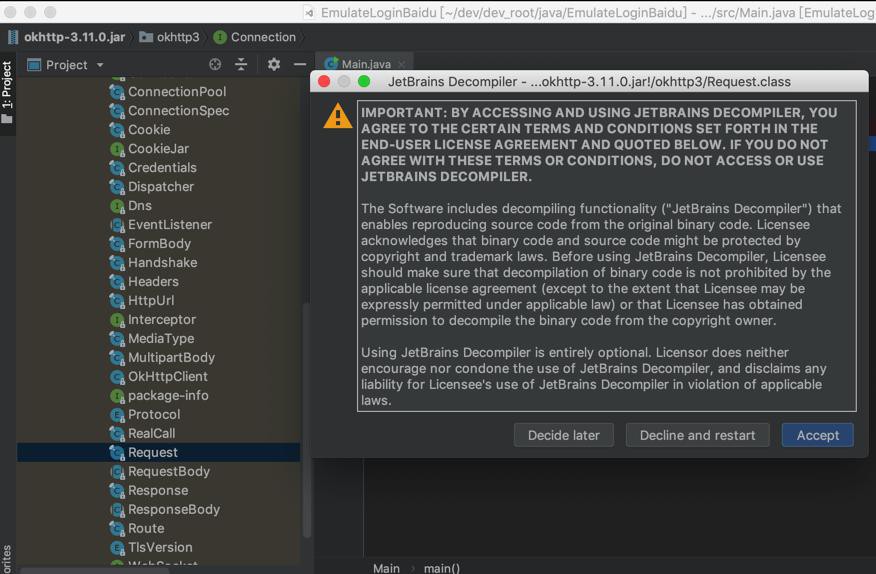
Task: Open Project panel settings gear
Action: [x=274, y=64]
